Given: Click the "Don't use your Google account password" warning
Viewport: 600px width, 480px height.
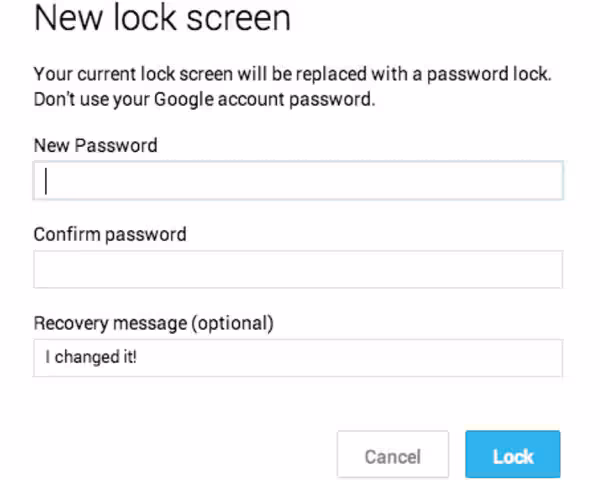Looking at the screenshot, I should tap(205, 100).
